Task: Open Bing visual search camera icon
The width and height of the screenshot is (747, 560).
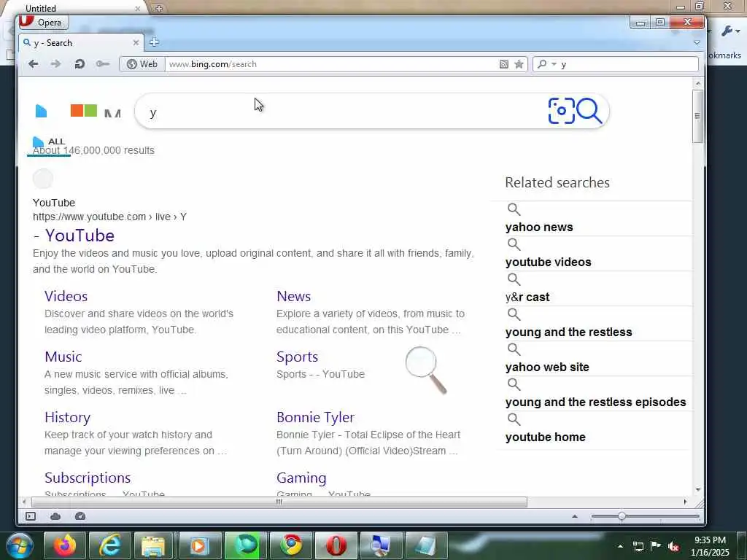Action: pyautogui.click(x=561, y=111)
